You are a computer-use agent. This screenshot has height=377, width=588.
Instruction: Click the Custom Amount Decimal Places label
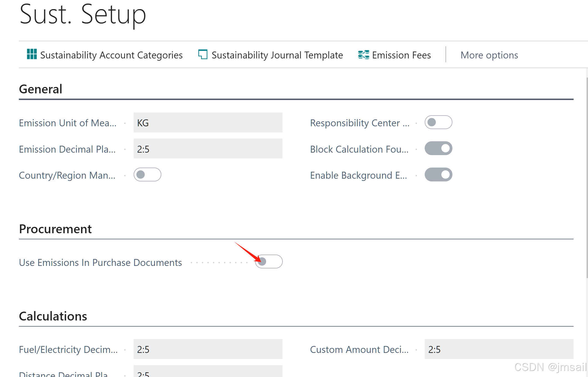pos(359,350)
